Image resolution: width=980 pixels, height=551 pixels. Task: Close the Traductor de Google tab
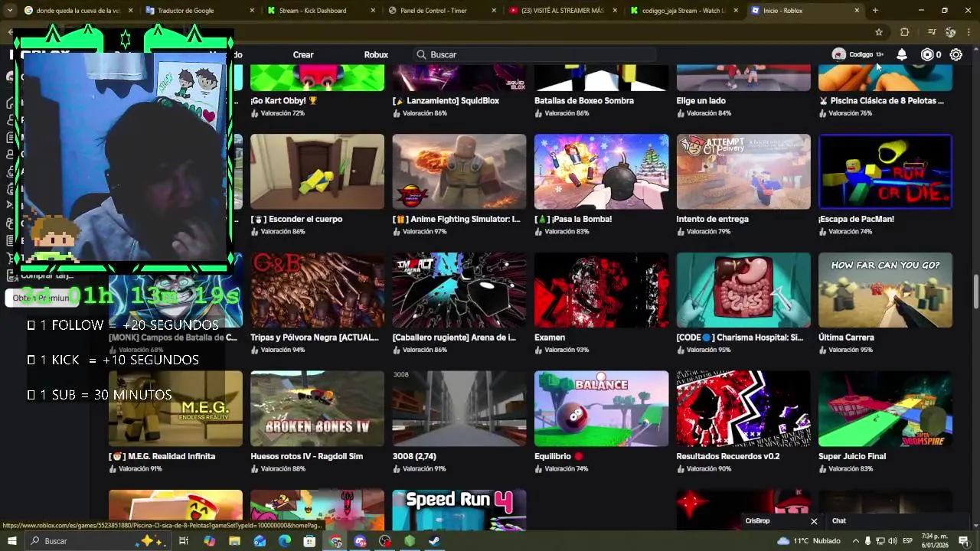pyautogui.click(x=252, y=11)
